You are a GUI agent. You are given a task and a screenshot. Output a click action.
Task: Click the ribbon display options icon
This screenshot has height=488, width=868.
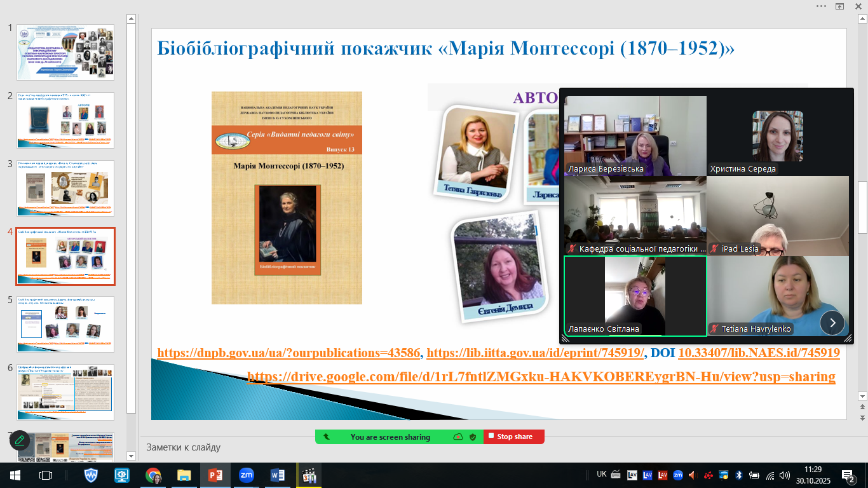click(839, 6)
